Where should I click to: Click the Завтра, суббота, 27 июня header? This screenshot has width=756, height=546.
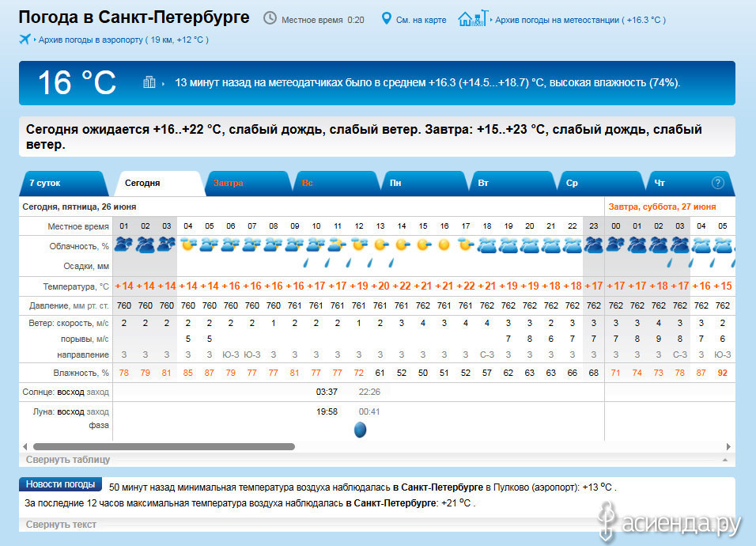(662, 207)
